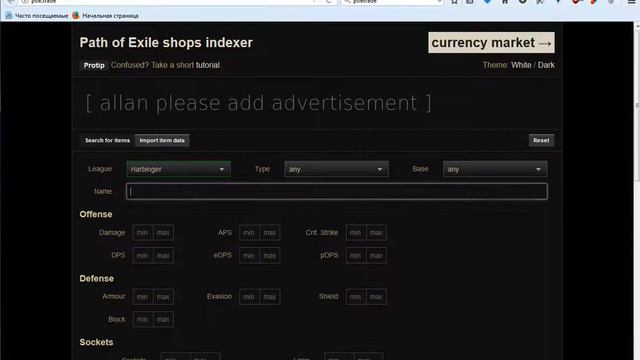Open the League dropdown showing Harbinger

tap(178, 169)
